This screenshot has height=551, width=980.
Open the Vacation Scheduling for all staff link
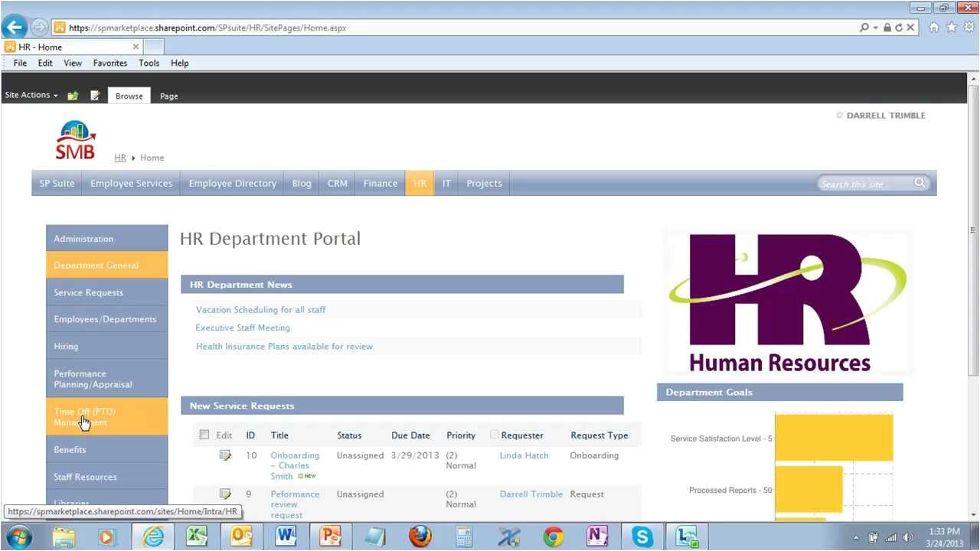click(x=260, y=310)
